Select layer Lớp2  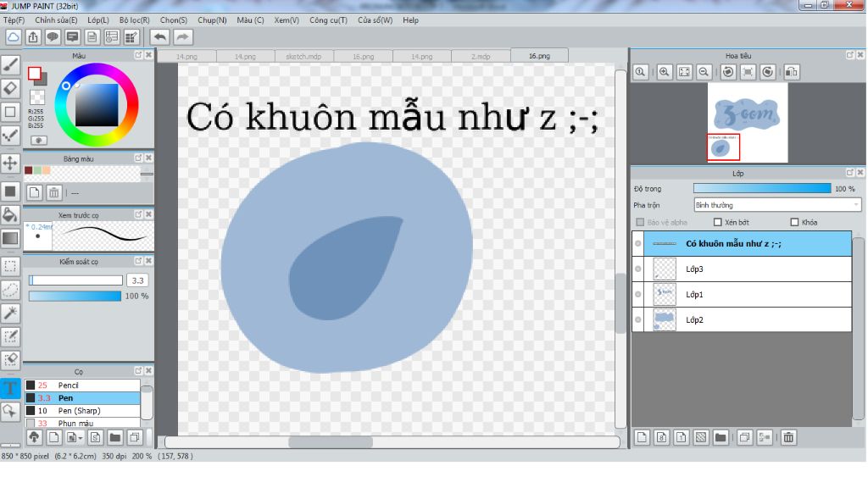[748, 319]
